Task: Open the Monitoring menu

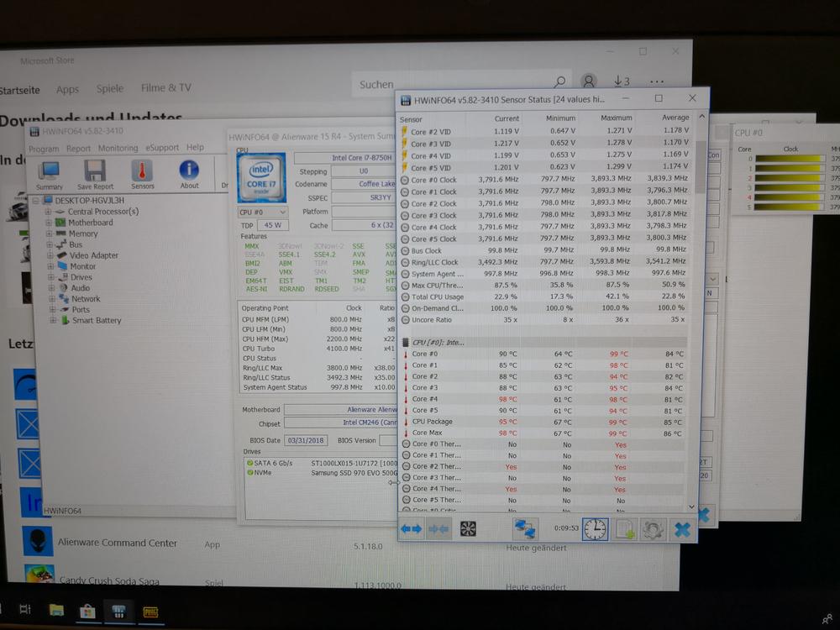Action: [118, 148]
